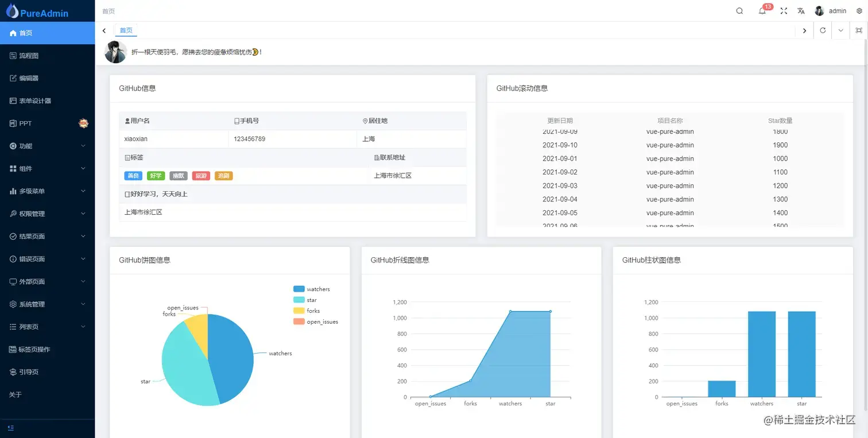Click the PureAdmin water-drop logo
868x438 pixels.
point(12,10)
